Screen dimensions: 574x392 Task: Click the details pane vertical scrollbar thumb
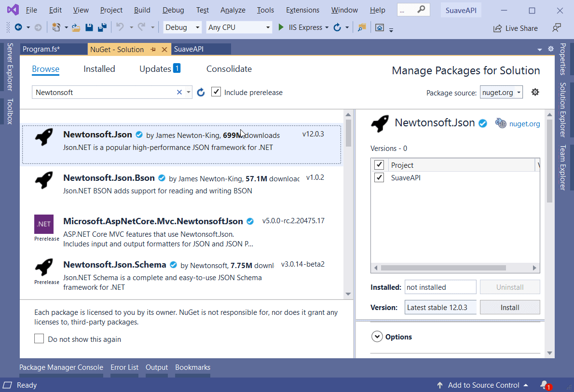coord(549,161)
